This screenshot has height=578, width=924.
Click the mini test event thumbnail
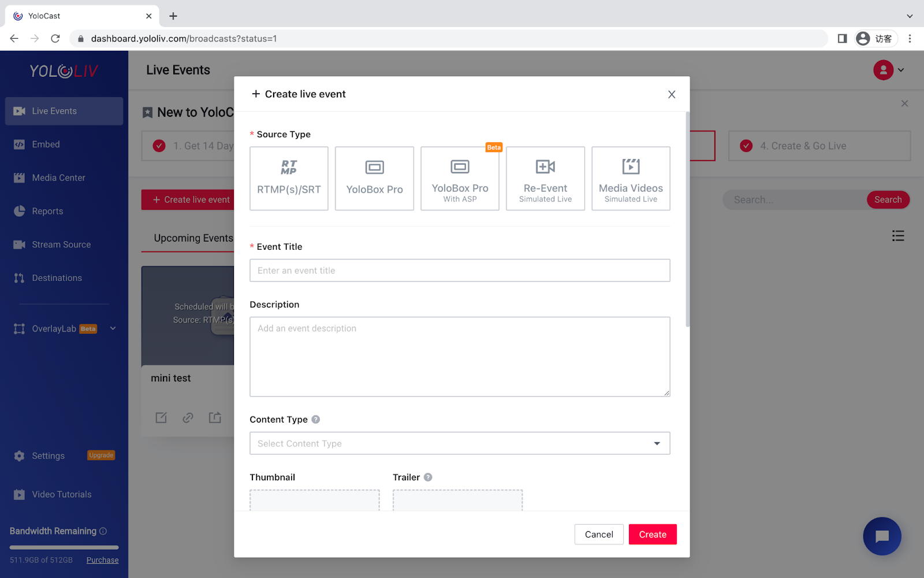pos(188,316)
